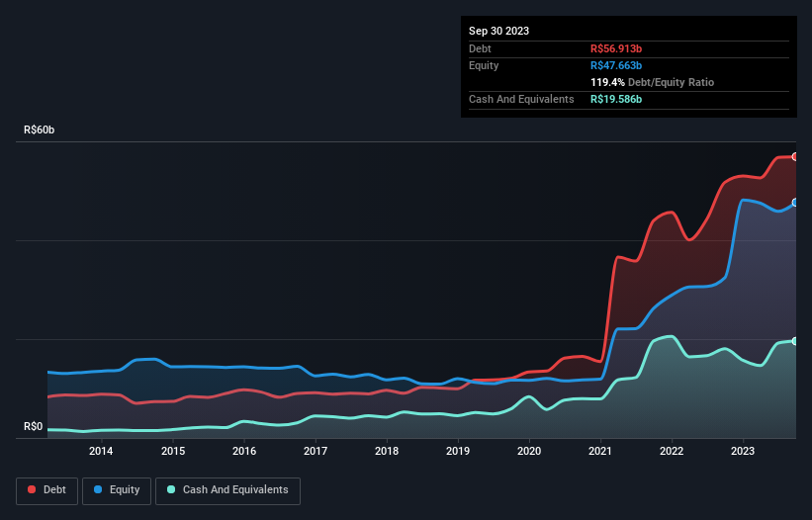Select the Debt endpoint marker on chart
The image size is (812, 520).
795,157
